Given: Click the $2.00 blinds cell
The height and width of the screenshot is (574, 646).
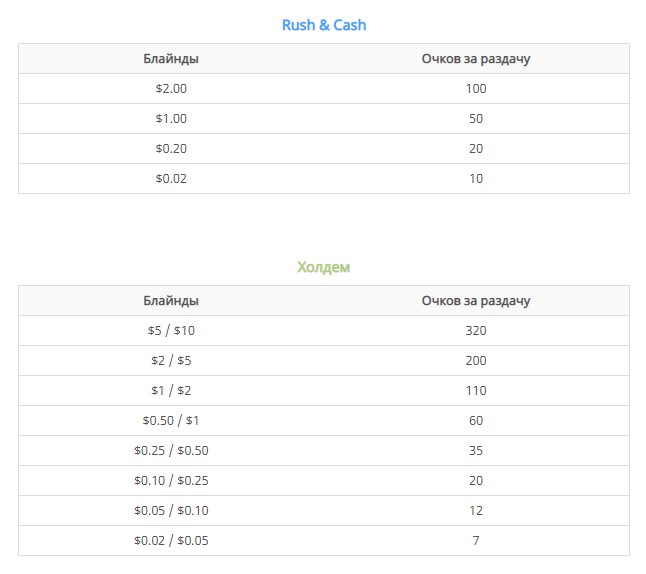Looking at the screenshot, I should [171, 89].
